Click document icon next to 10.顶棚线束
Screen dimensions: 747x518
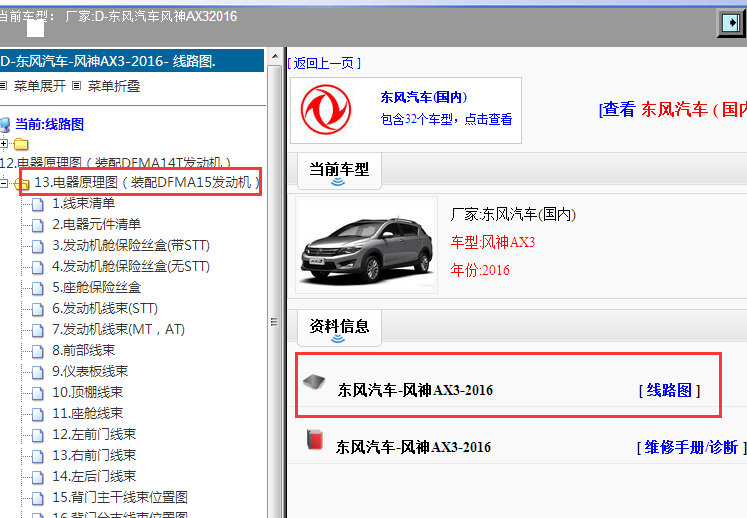(x=38, y=393)
